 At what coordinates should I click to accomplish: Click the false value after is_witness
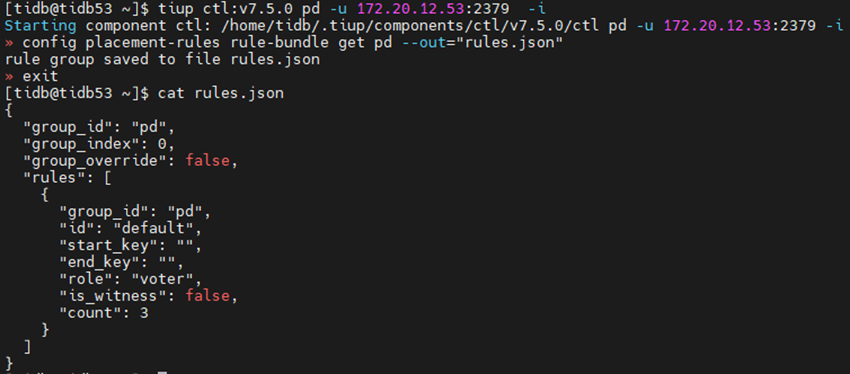click(x=208, y=296)
